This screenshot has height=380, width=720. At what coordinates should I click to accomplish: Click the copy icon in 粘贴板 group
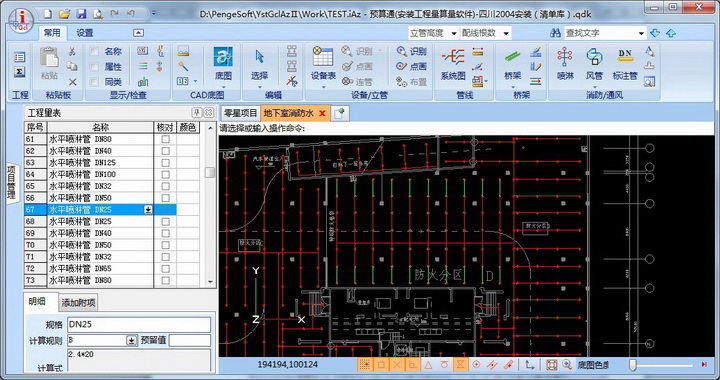pyautogui.click(x=72, y=67)
